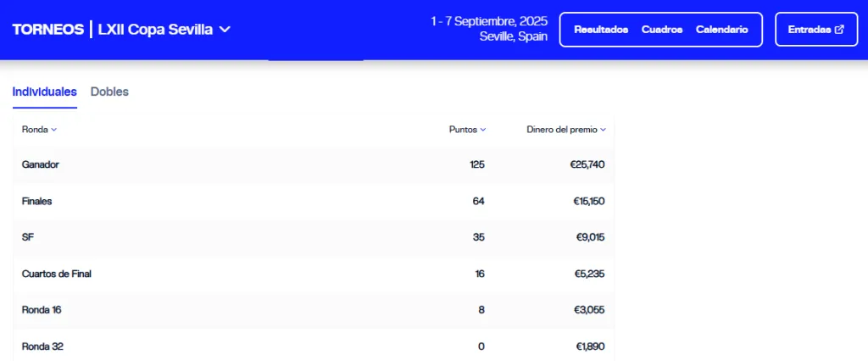Select the Finales row
Viewport: 868px width, 361px height.
click(x=37, y=201)
